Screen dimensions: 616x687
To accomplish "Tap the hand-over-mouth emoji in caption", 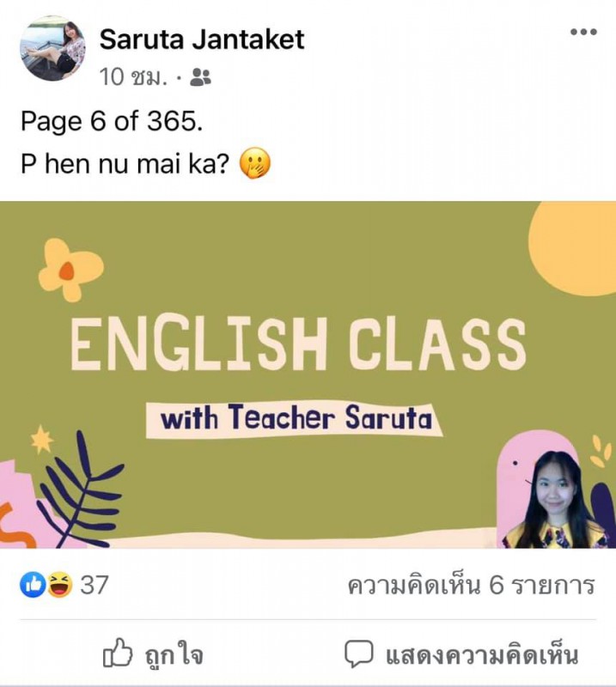I will [254, 163].
